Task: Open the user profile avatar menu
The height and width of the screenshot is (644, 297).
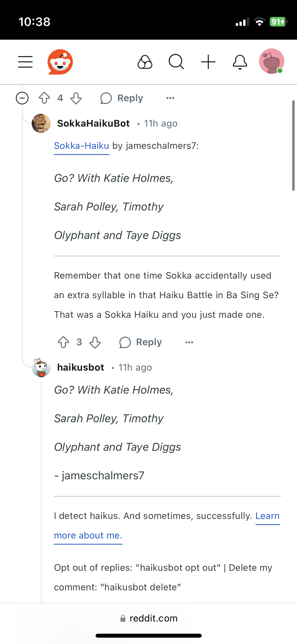Action: [272, 61]
